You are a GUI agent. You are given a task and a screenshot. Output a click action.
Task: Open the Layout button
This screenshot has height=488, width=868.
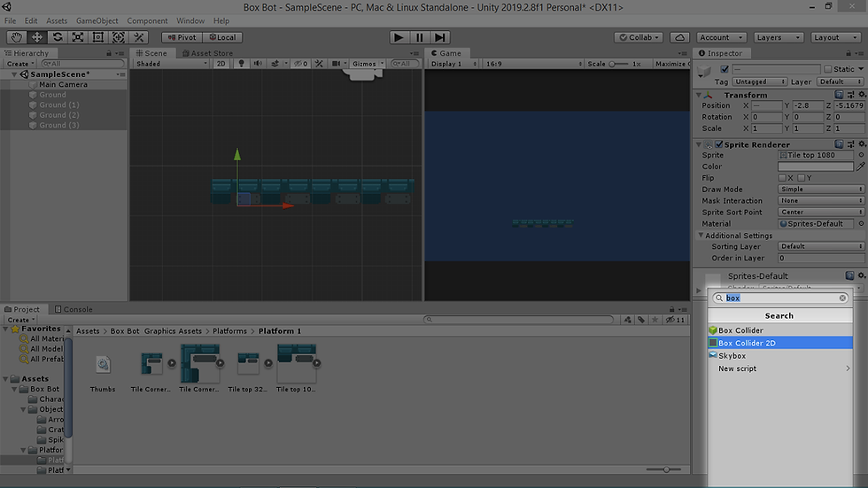coord(835,37)
